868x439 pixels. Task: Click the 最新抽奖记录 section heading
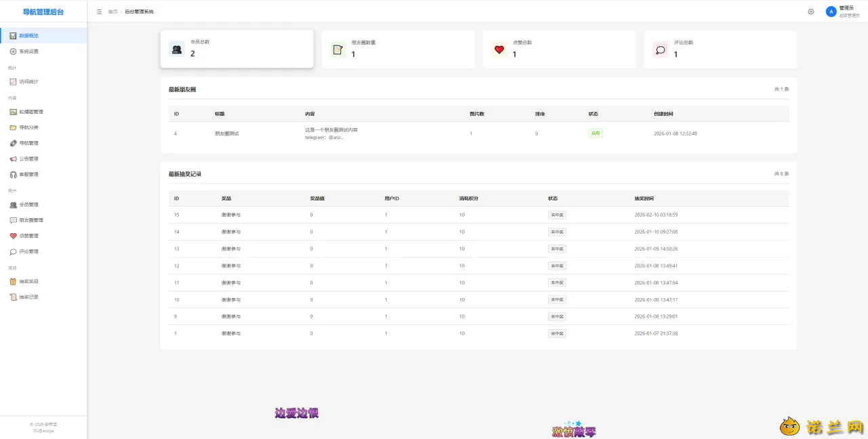(x=185, y=174)
